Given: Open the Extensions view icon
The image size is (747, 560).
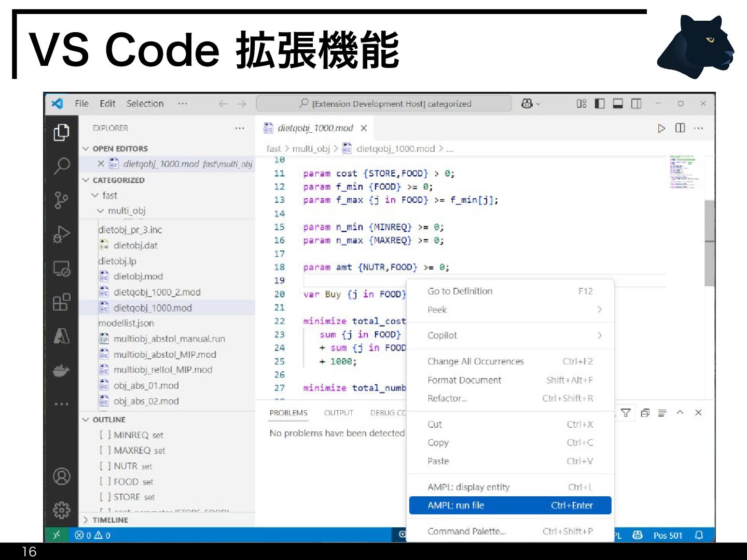Looking at the screenshot, I should pos(61,302).
